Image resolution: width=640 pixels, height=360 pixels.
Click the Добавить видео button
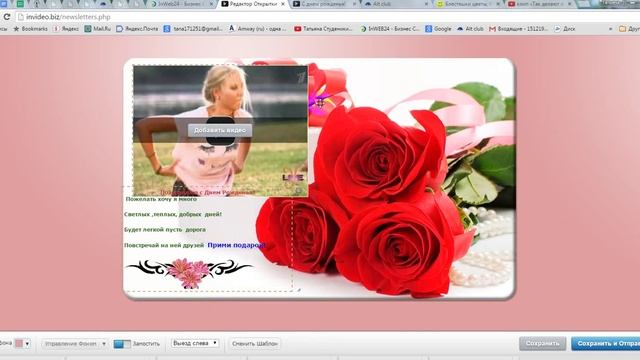220,130
